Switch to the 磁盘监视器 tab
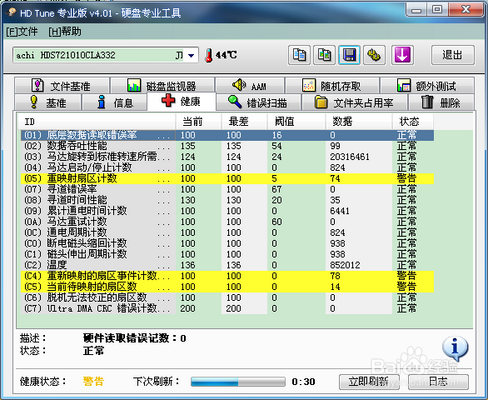This screenshot has width=488, height=400. [x=162, y=86]
